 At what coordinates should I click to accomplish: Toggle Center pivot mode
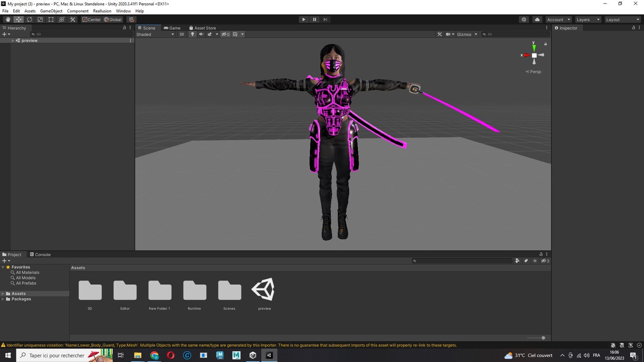pyautogui.click(x=91, y=19)
